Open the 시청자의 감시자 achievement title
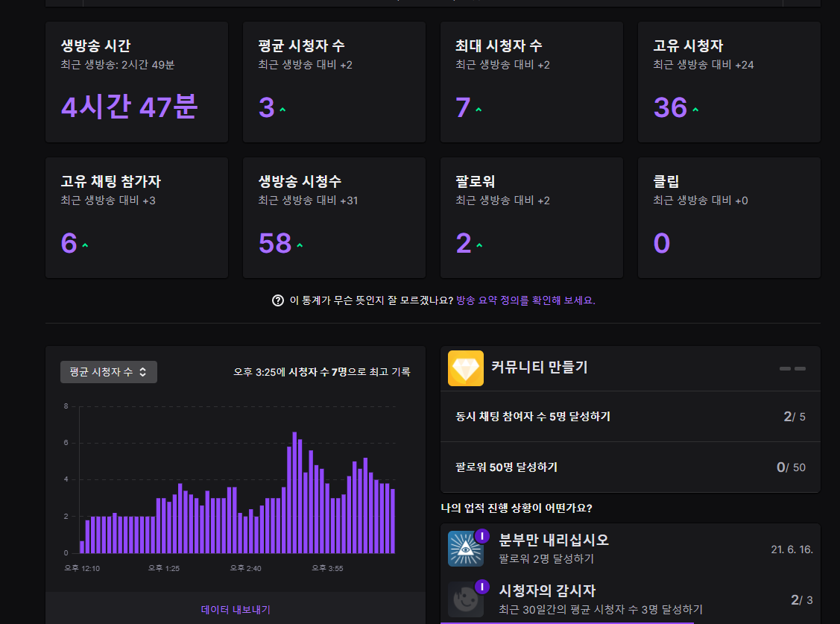 click(x=547, y=590)
